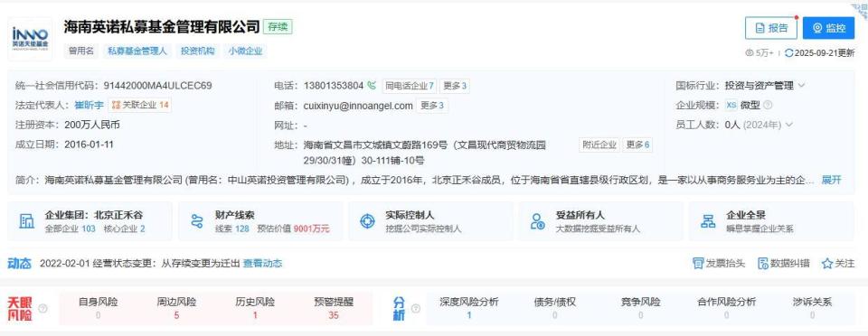Screen dimensions: 868x336
Task: Click the green phone call icon
Action: 372,86
